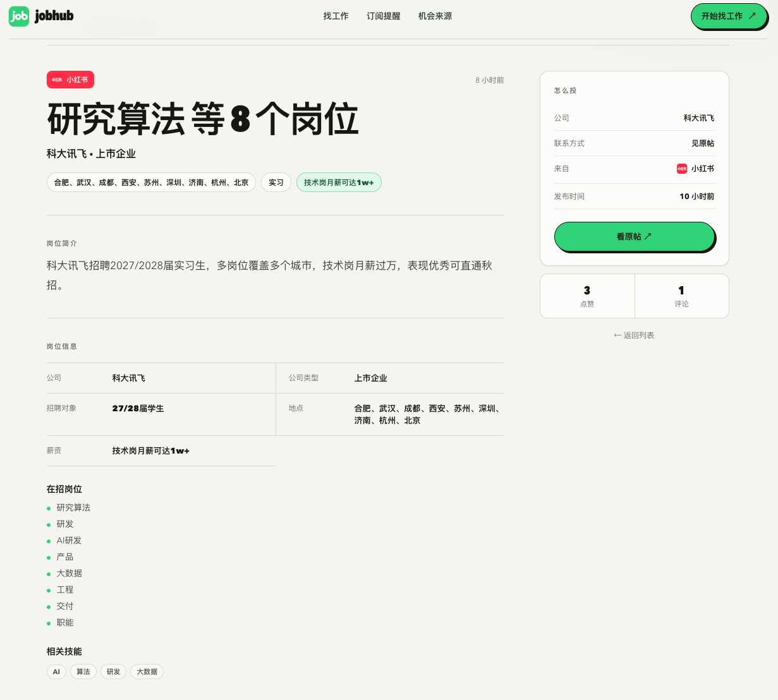Click the 研究算法 等 8 个岗位 heading
Screen dimensions: 778x700
(x=203, y=119)
